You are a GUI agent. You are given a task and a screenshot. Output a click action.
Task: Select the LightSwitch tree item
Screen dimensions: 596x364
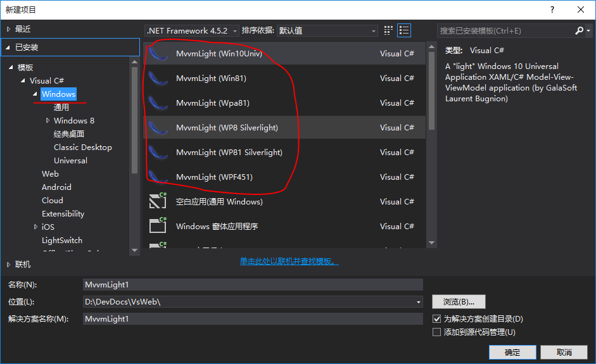pos(62,241)
